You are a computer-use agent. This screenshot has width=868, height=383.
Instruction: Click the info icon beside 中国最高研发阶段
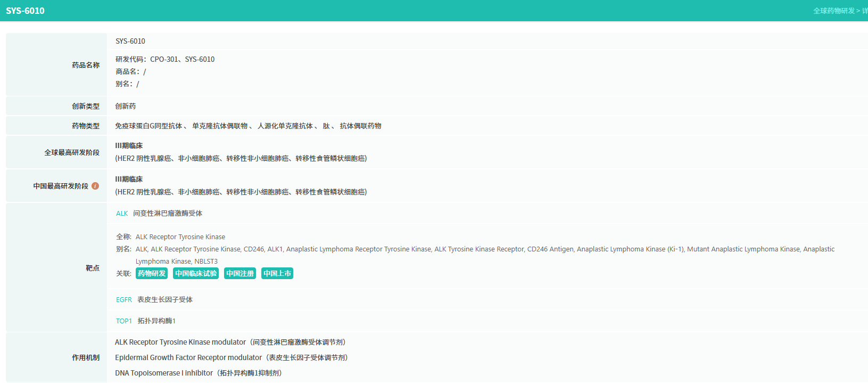[95, 186]
